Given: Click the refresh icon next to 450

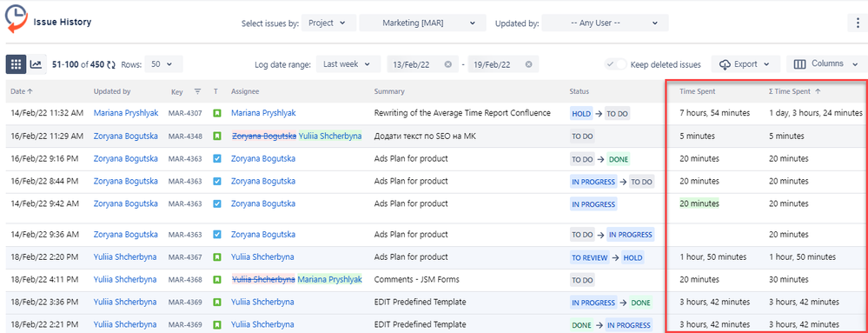Looking at the screenshot, I should coord(111,65).
